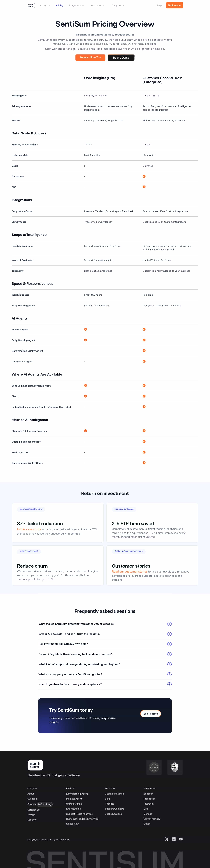The height and width of the screenshot is (868, 210).
Task: Click the Request Free Trial button
Action: [x=90, y=58]
